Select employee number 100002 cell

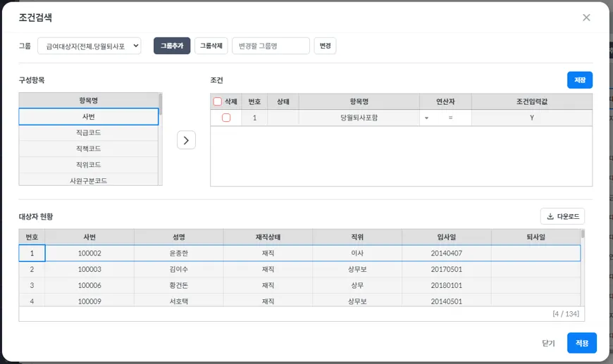click(89, 253)
